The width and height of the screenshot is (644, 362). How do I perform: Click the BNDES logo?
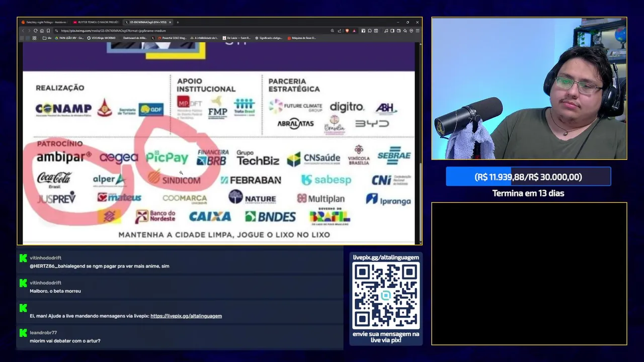[270, 217]
